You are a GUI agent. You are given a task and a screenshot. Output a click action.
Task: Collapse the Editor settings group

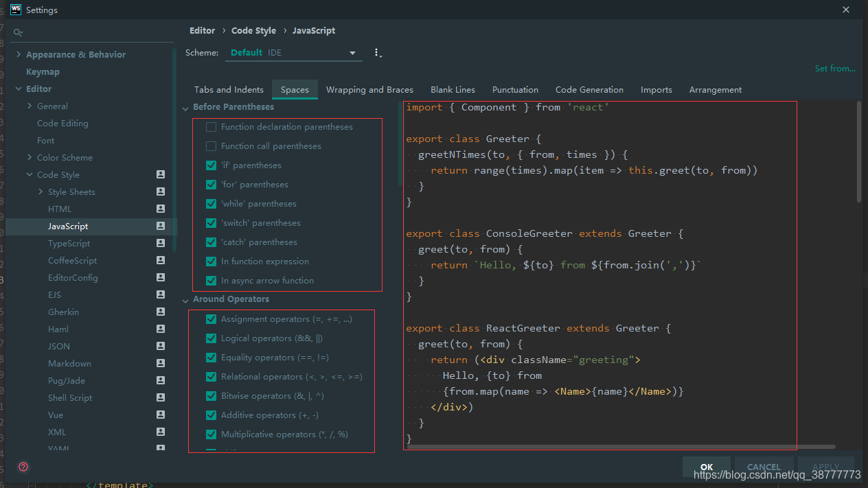(x=19, y=89)
